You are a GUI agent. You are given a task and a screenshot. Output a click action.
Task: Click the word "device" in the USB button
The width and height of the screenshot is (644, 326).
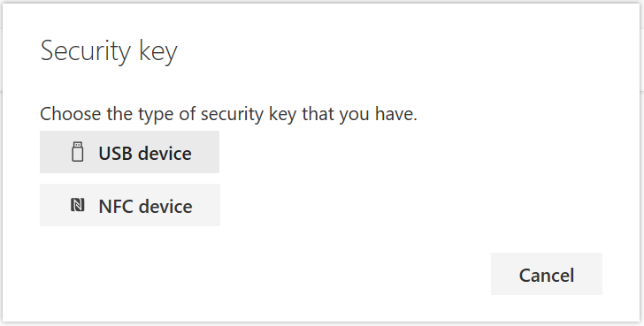click(165, 154)
